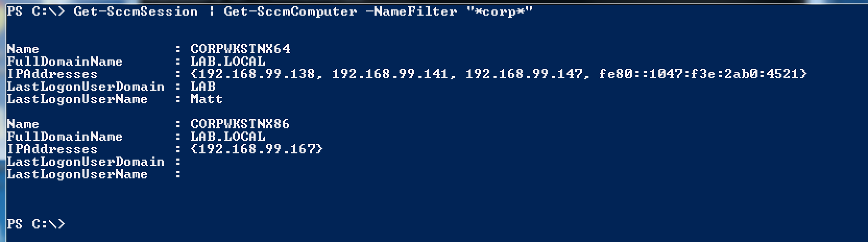Image resolution: width=868 pixels, height=242 pixels.
Task: Click the Get-SccmSession command text
Action: 136,11
